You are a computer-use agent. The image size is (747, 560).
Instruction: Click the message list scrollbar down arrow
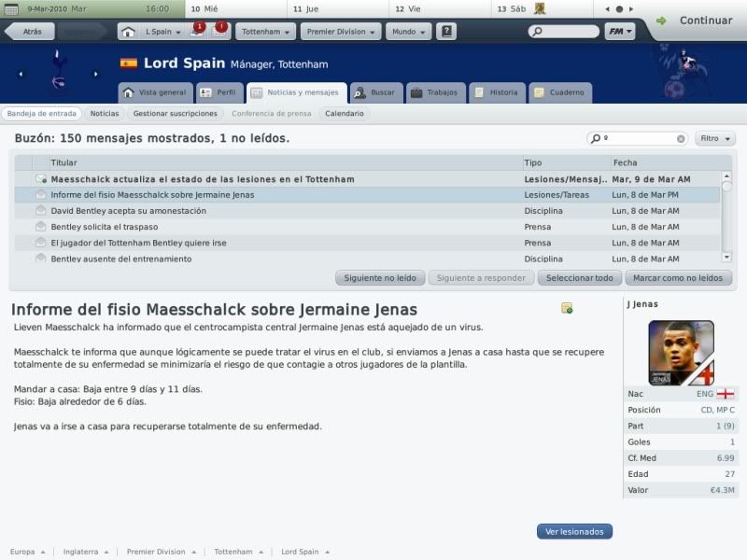(726, 258)
